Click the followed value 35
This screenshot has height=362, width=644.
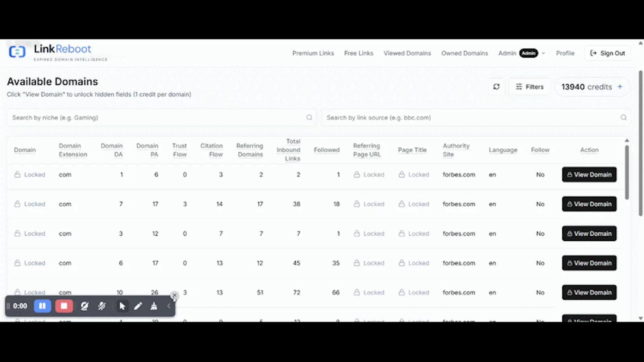point(336,263)
